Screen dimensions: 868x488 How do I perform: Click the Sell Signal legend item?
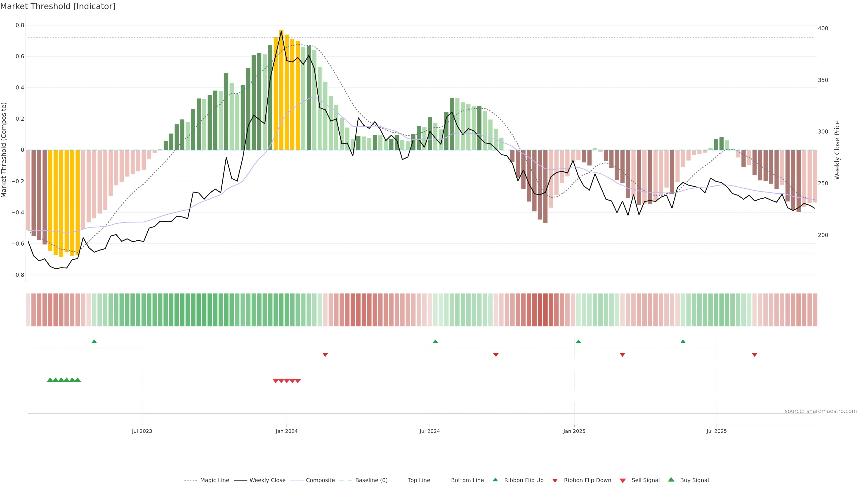pos(645,480)
